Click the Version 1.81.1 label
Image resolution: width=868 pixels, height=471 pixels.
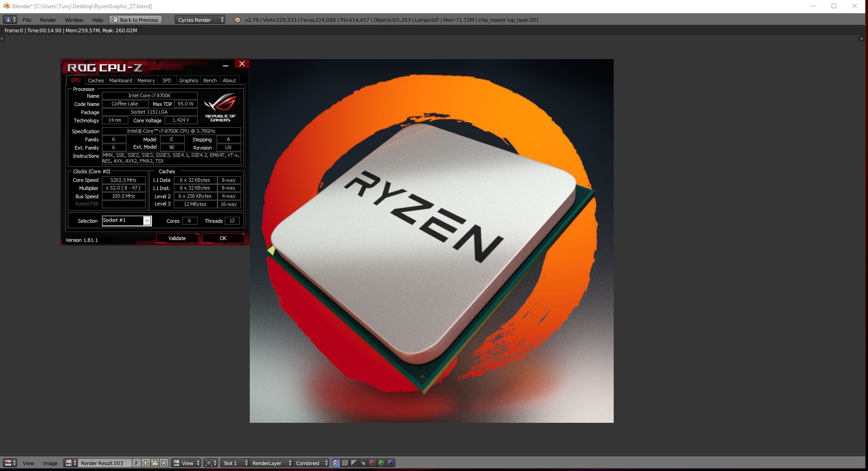82,240
